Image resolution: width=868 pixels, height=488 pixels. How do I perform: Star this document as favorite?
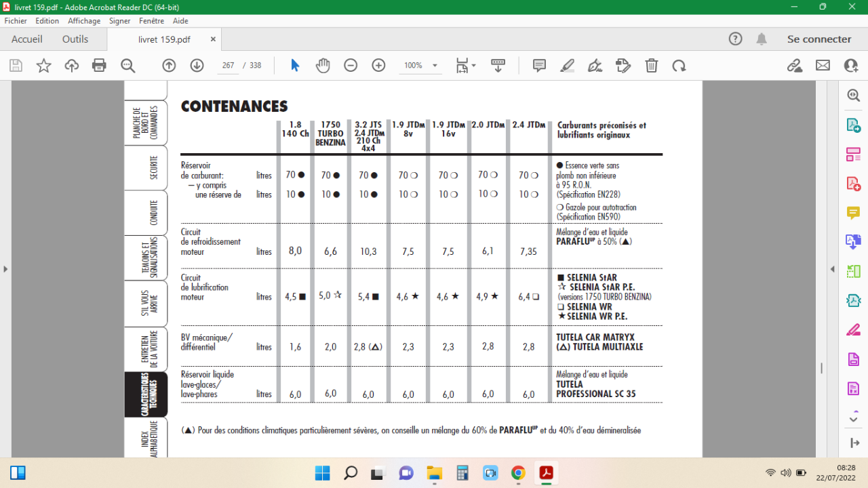(x=43, y=66)
